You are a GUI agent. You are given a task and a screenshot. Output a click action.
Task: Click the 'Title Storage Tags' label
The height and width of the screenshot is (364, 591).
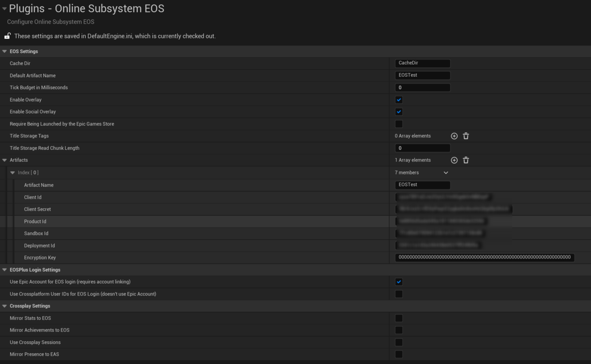(29, 136)
